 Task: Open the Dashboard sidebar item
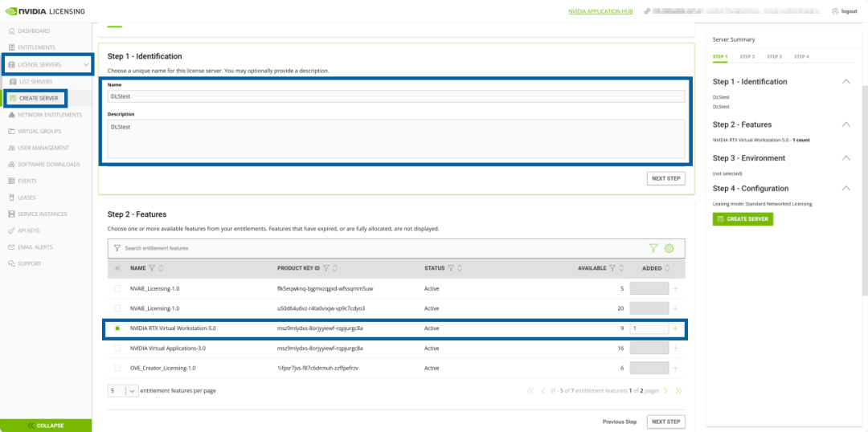pyautogui.click(x=30, y=31)
